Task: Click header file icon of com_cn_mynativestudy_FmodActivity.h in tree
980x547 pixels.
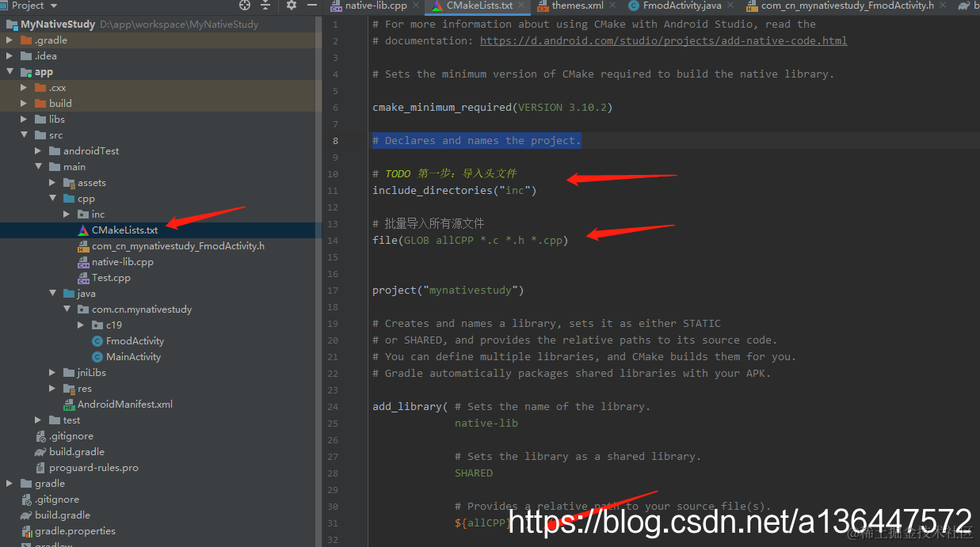Action: pyautogui.click(x=83, y=246)
